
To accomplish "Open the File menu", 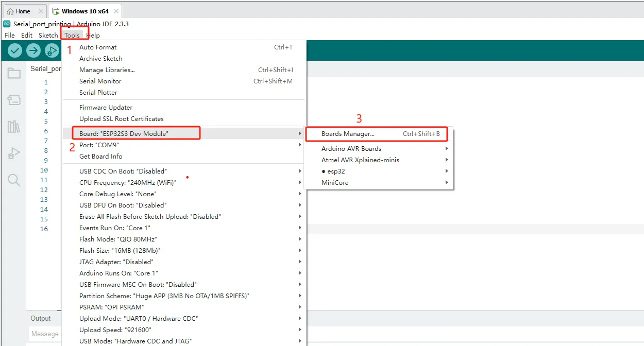I will [10, 35].
